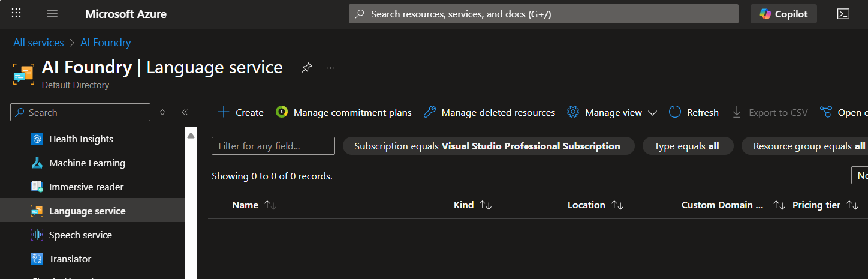The width and height of the screenshot is (868, 279).
Task: Click the Filter for any field box
Action: [x=273, y=146]
